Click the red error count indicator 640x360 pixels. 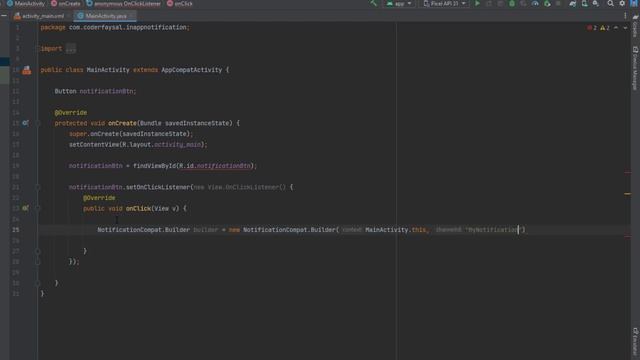(x=592, y=28)
